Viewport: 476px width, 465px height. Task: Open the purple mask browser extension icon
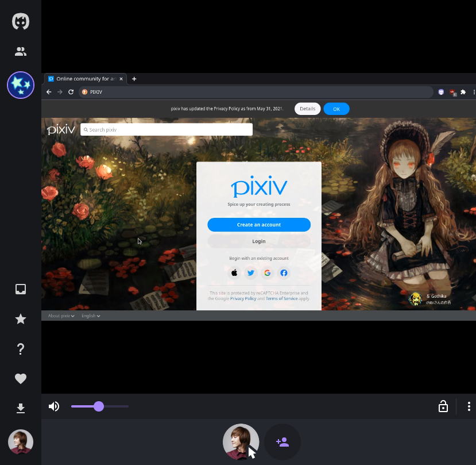click(441, 92)
